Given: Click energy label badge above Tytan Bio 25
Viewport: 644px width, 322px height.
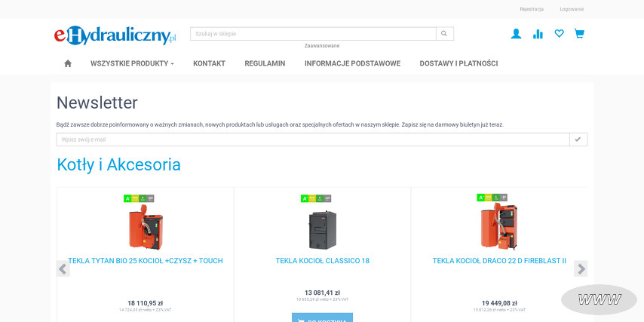Looking at the screenshot, I should click(x=139, y=198).
